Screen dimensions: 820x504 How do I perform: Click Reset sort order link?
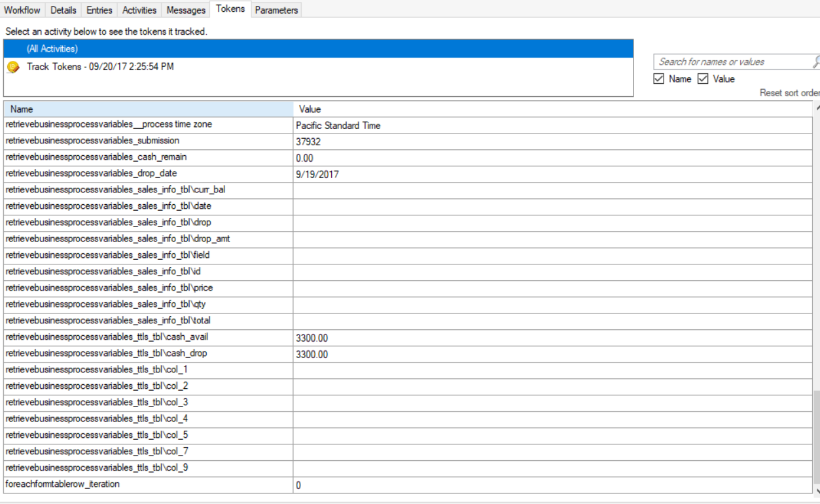789,93
